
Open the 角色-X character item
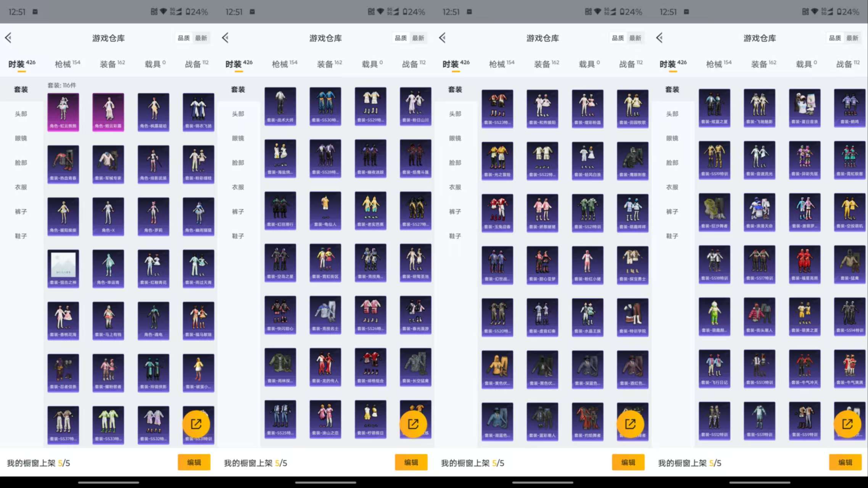[x=108, y=216]
